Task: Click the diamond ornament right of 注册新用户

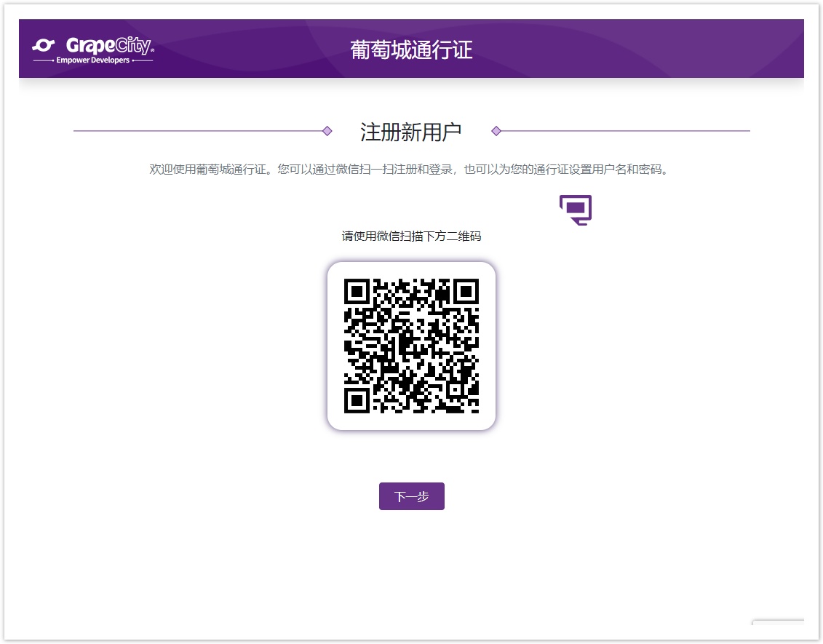Action: (x=496, y=131)
